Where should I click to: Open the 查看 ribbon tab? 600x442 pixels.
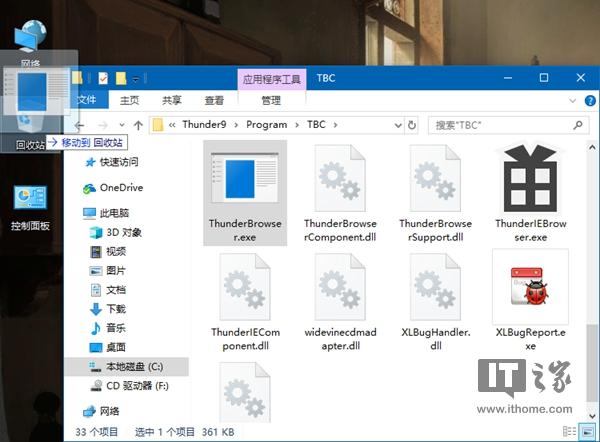(214, 100)
